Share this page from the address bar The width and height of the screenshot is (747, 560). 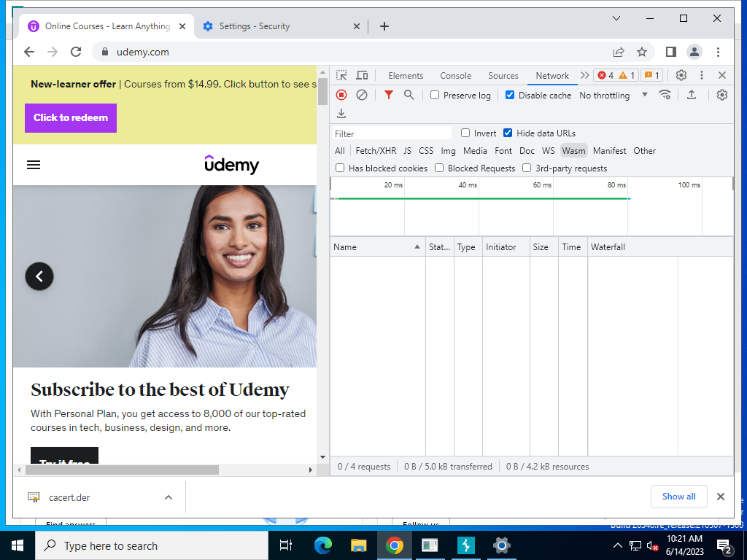[619, 52]
